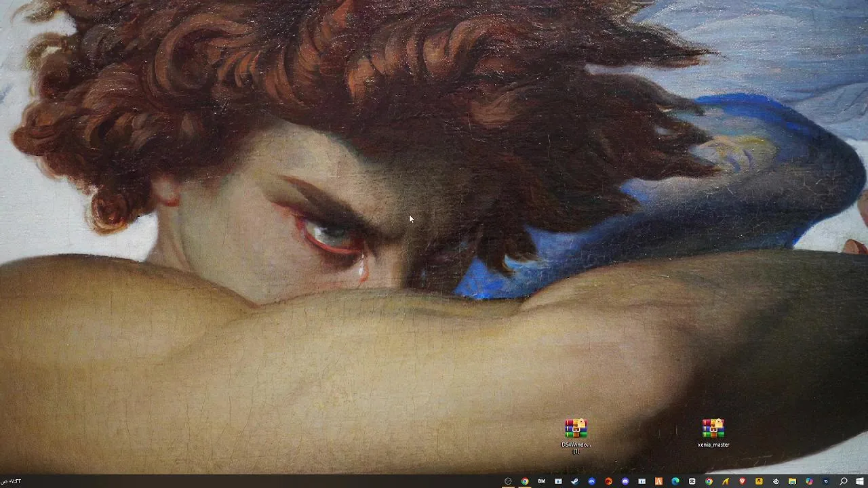The width and height of the screenshot is (868, 488).
Task: Launch Copilot from the taskbar
Action: click(809, 481)
